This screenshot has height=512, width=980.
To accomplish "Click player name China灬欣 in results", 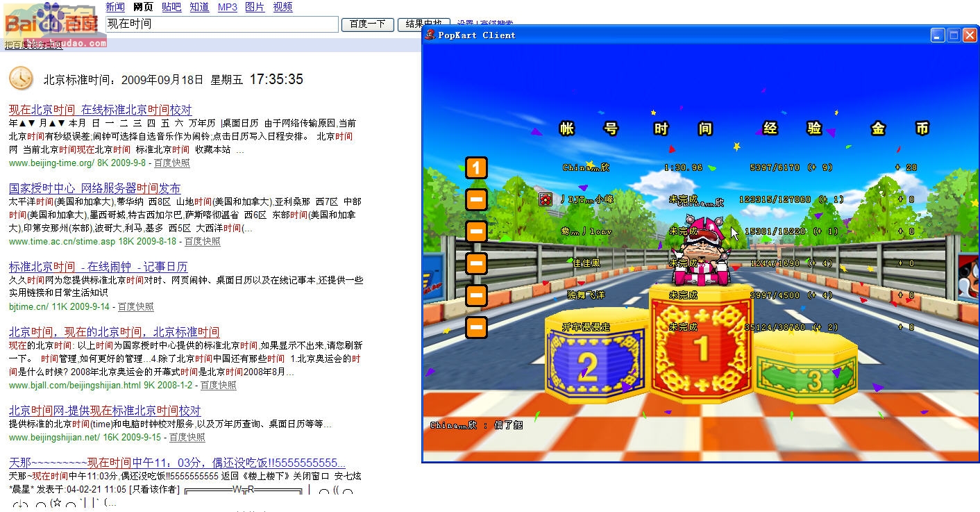I will click(x=586, y=167).
